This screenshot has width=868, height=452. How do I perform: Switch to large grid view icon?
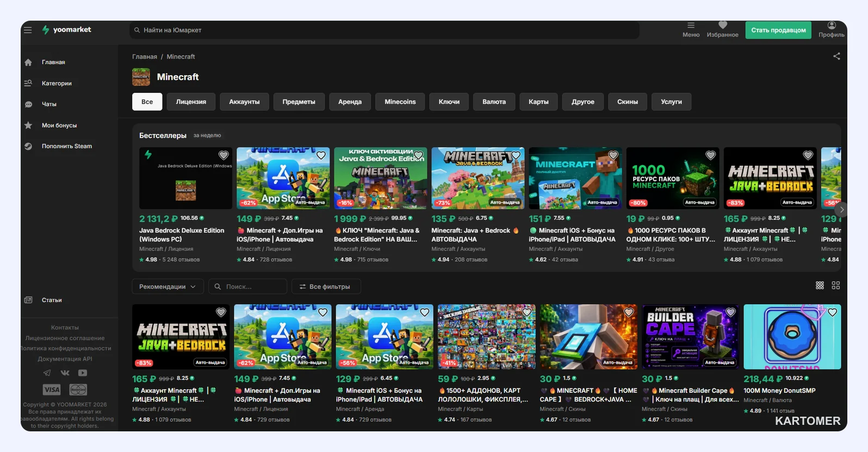click(x=836, y=285)
